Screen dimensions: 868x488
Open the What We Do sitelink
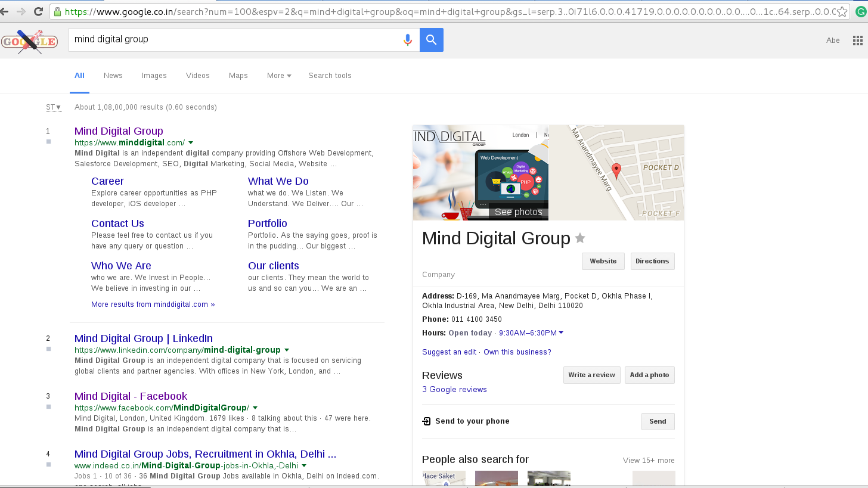[278, 181]
